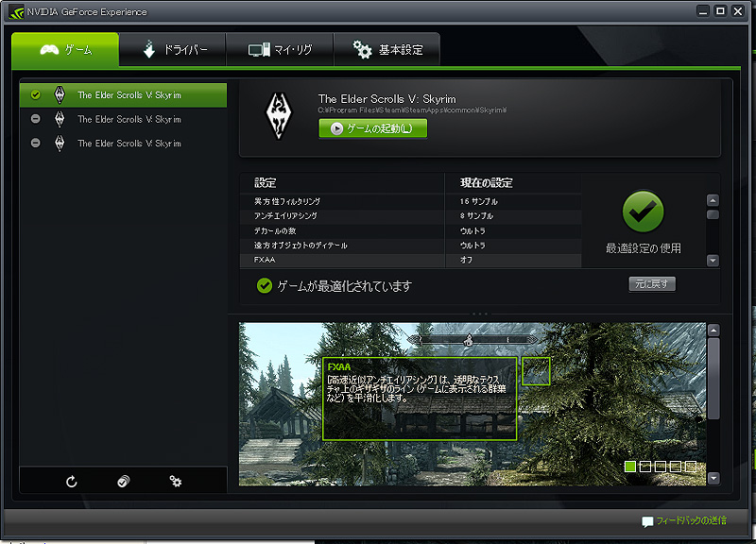Click the three-dot splitter handle above the screenshot

[480, 314]
